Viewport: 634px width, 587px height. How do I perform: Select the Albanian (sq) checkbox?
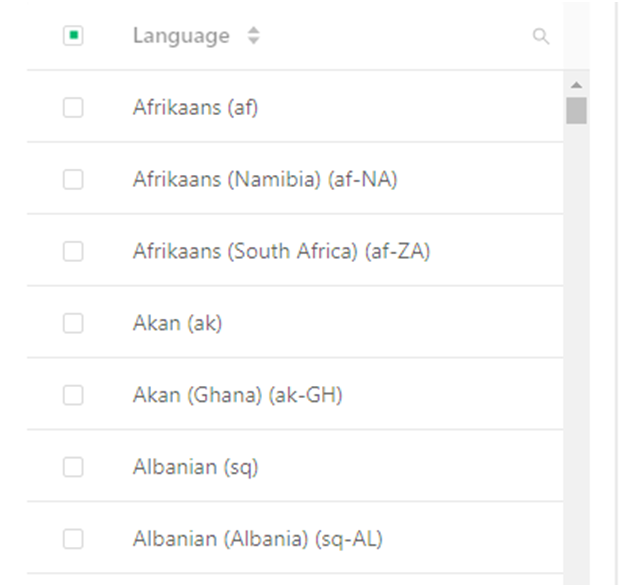(73, 467)
